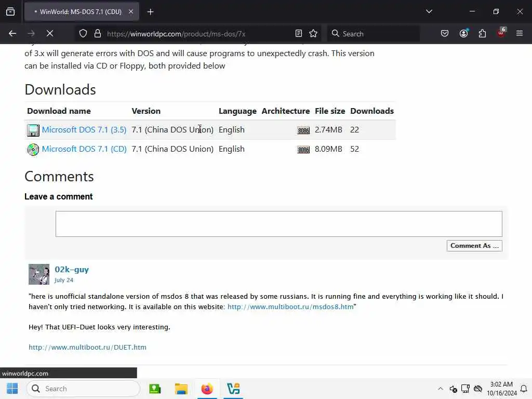Open the list all tabs chevron
The image size is (532, 399).
pos(429,11)
